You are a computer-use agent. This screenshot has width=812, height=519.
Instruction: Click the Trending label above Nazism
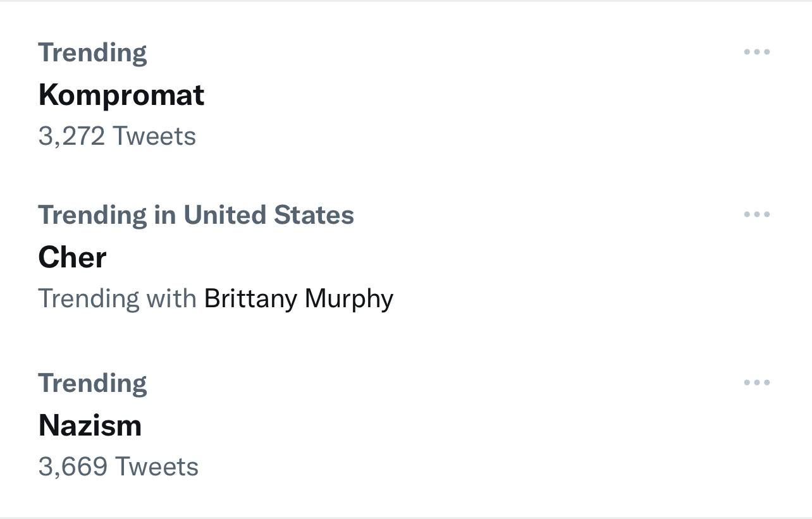[92, 382]
